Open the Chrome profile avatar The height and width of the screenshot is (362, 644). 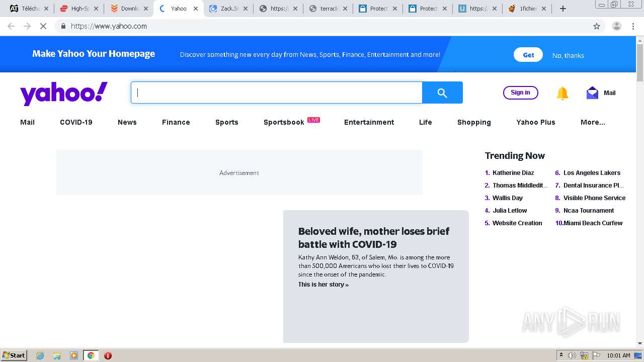pos(616,26)
